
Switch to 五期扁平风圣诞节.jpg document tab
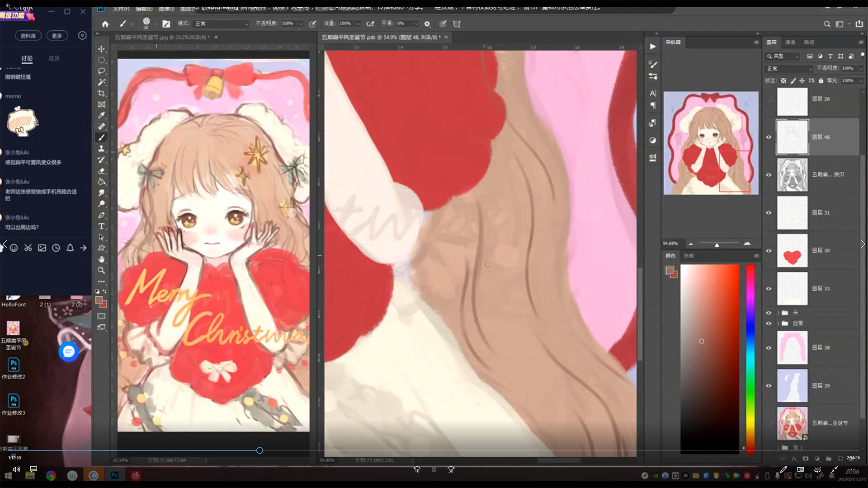point(162,37)
